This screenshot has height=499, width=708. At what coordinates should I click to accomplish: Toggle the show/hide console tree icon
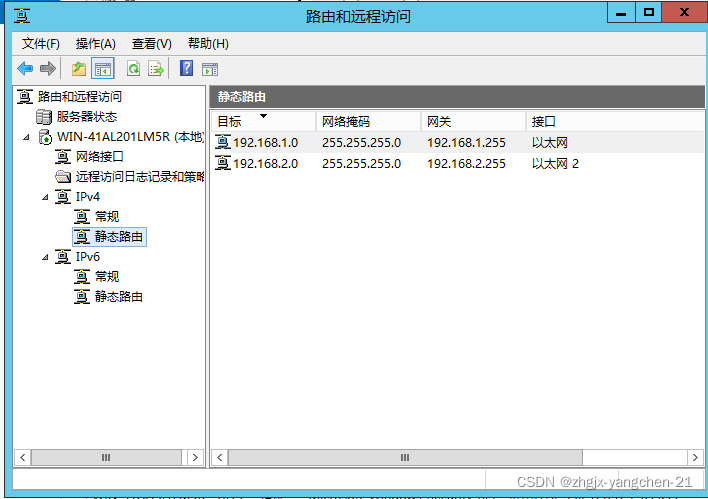coord(102,69)
